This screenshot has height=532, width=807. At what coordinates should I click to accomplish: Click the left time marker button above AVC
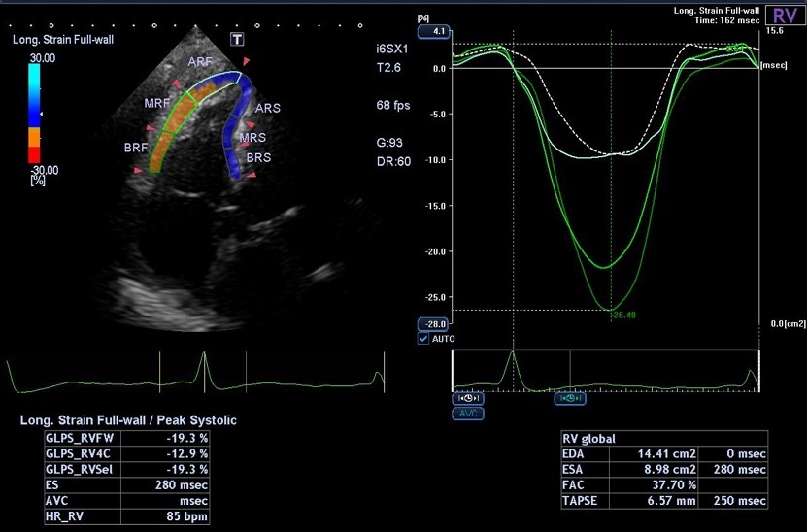click(x=467, y=398)
